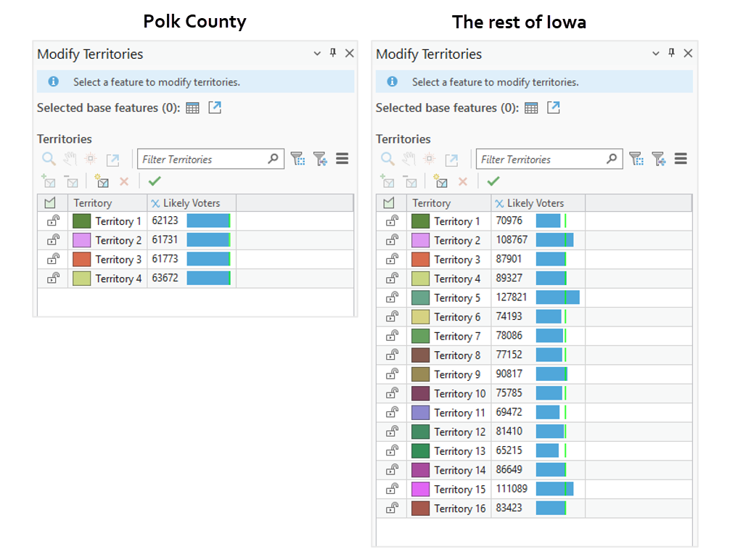743x560 pixels.
Task: Close the Polk County Modify Territories pane
Action: [349, 53]
